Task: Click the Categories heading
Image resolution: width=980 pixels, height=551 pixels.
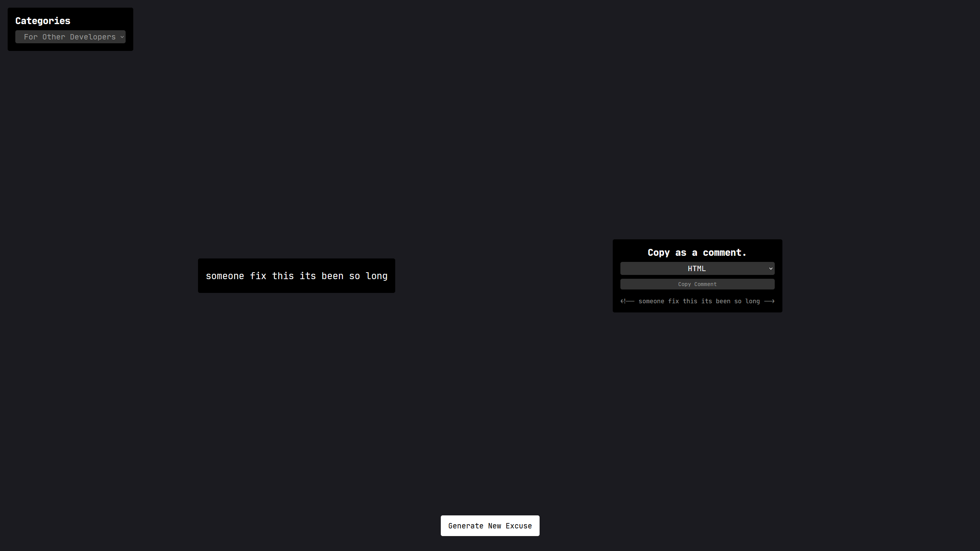Action: tap(43, 21)
